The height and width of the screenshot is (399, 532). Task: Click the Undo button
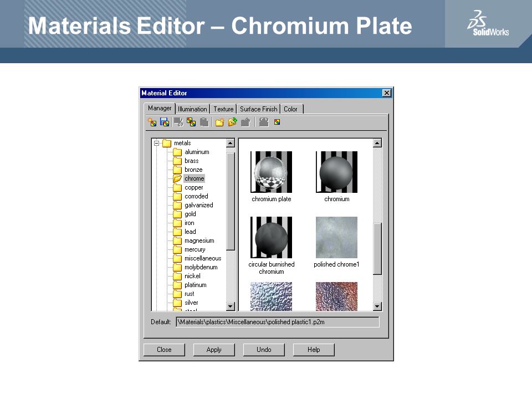click(264, 350)
